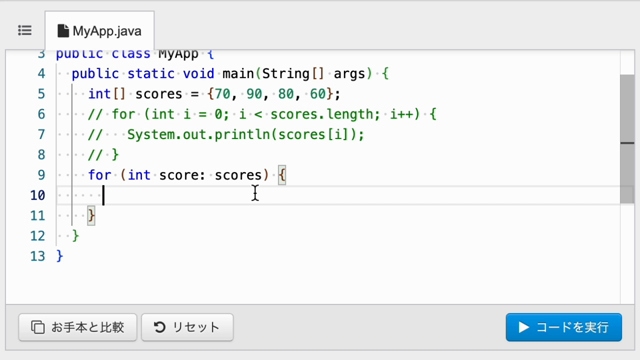Click the file icon in MyApp.java tab

click(x=63, y=31)
